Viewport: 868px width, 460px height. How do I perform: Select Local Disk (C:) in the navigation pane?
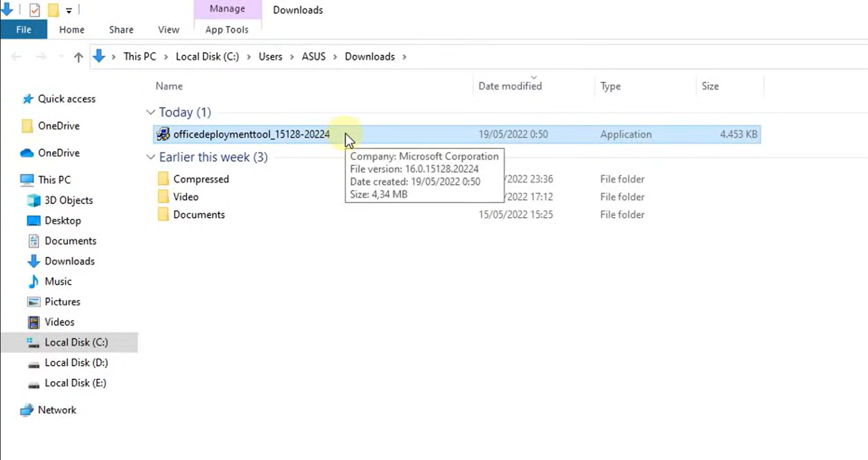coord(76,342)
